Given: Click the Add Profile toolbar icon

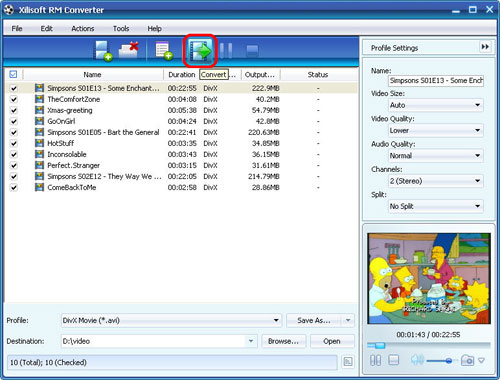Looking at the screenshot, I should click(164, 51).
